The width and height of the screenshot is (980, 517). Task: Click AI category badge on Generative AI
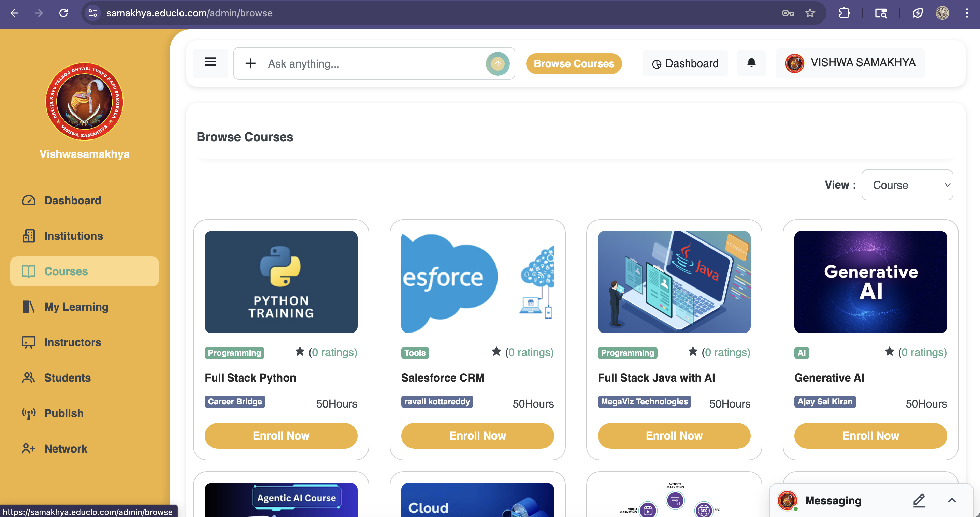point(802,353)
